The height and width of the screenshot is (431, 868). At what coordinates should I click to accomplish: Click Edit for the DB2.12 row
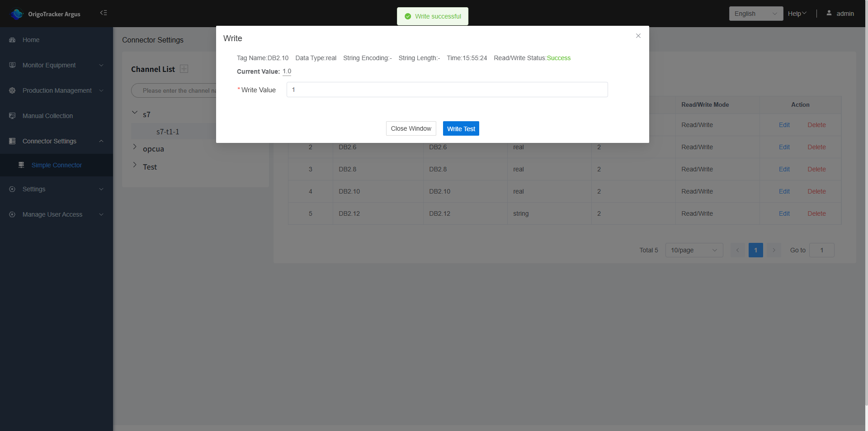[784, 213]
